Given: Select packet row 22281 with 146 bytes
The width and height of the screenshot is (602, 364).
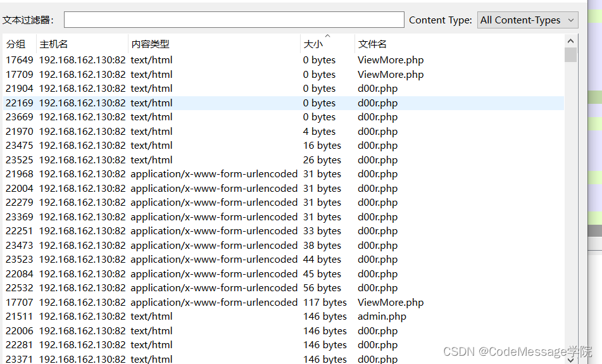Looking at the screenshot, I should point(284,345).
